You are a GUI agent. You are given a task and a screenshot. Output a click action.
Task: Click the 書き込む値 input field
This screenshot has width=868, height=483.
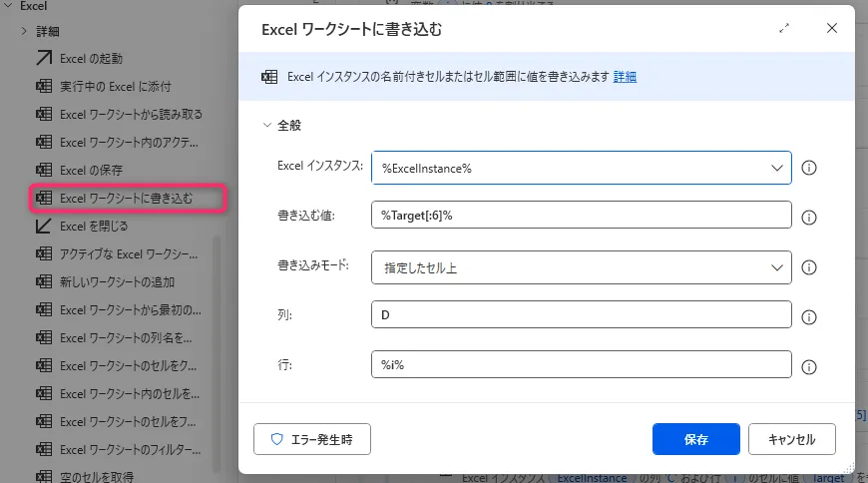pyautogui.click(x=581, y=217)
